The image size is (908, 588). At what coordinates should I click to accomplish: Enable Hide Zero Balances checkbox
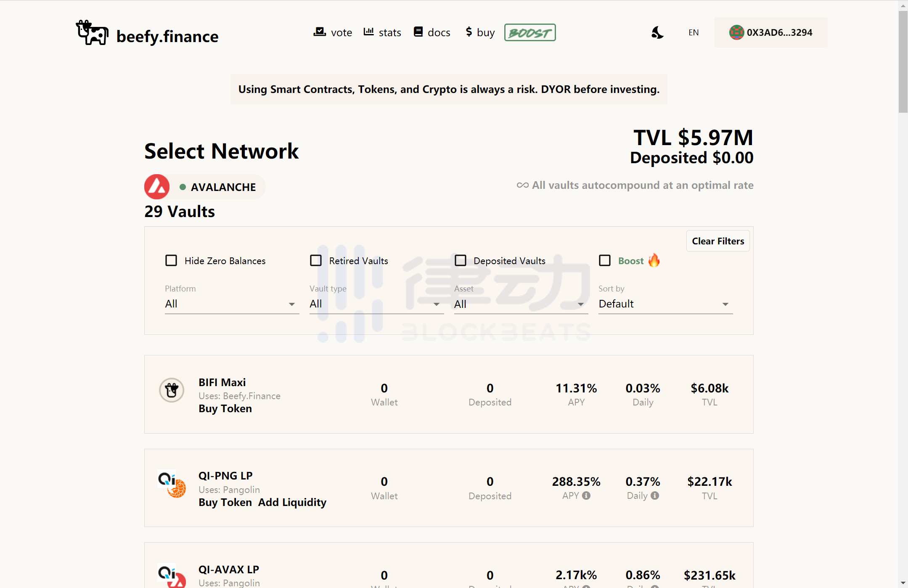pos(171,261)
